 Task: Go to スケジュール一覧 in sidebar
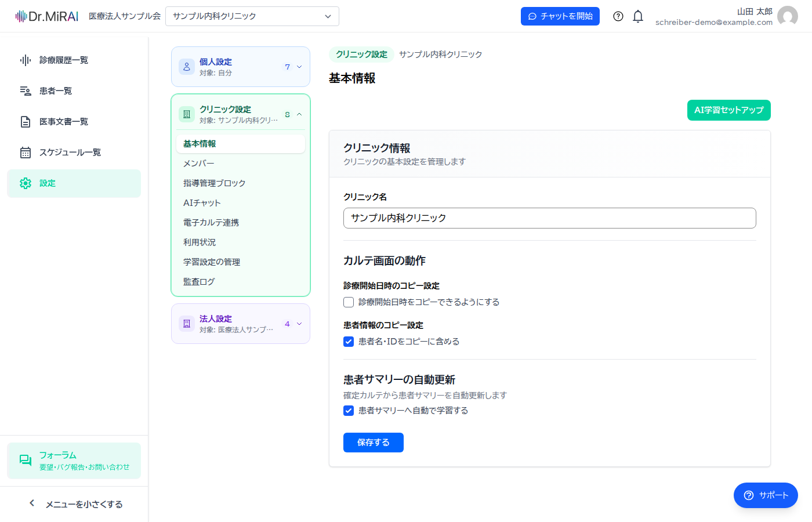(x=74, y=153)
